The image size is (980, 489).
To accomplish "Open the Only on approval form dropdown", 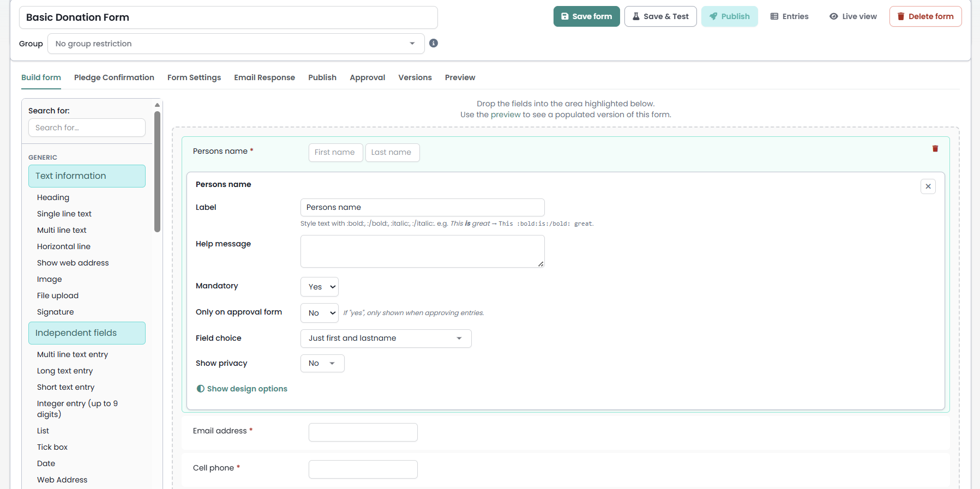I will (x=320, y=313).
